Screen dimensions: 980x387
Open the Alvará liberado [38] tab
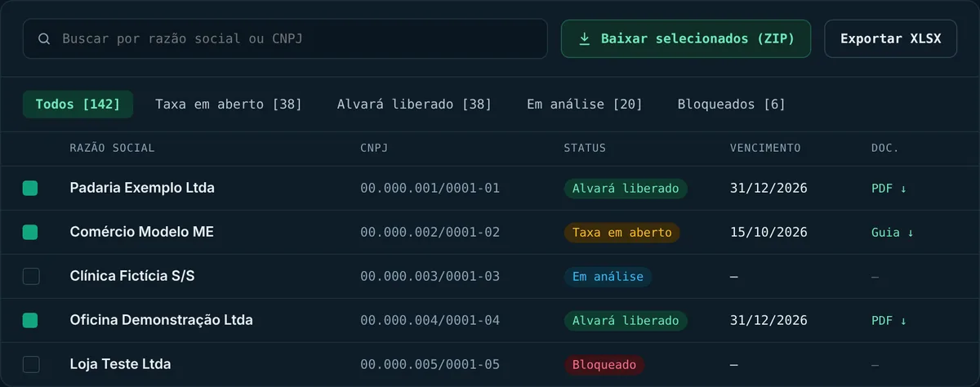[x=414, y=104]
